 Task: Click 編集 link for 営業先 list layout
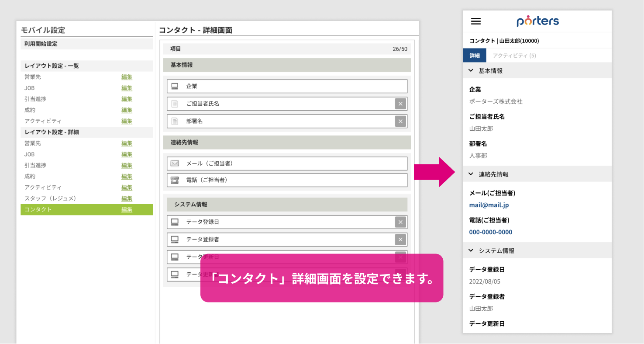127,77
